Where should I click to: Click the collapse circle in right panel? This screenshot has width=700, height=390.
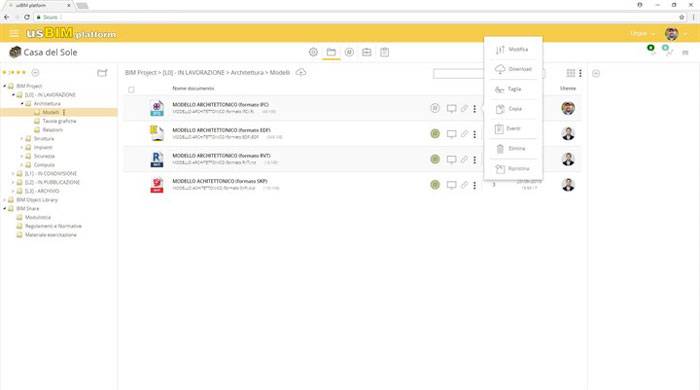pyautogui.click(x=596, y=73)
